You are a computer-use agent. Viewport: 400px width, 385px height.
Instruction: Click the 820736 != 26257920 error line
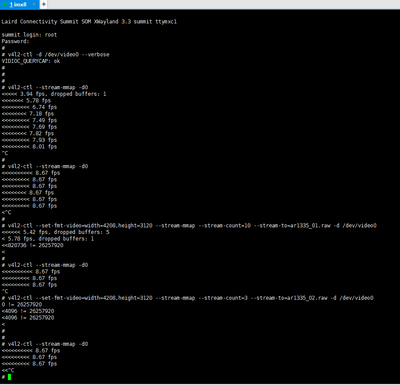coord(32,245)
